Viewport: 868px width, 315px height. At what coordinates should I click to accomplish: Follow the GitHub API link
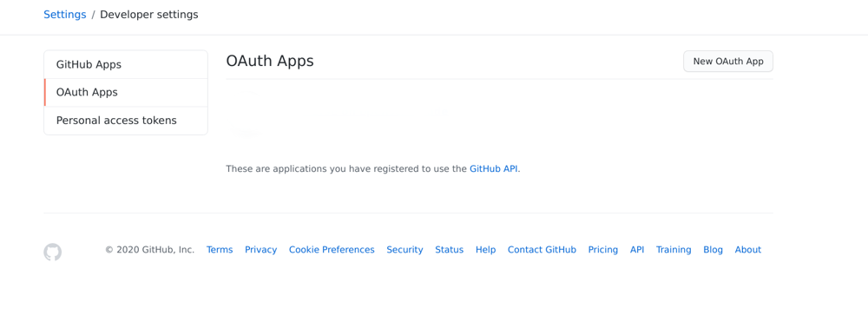pyautogui.click(x=494, y=169)
